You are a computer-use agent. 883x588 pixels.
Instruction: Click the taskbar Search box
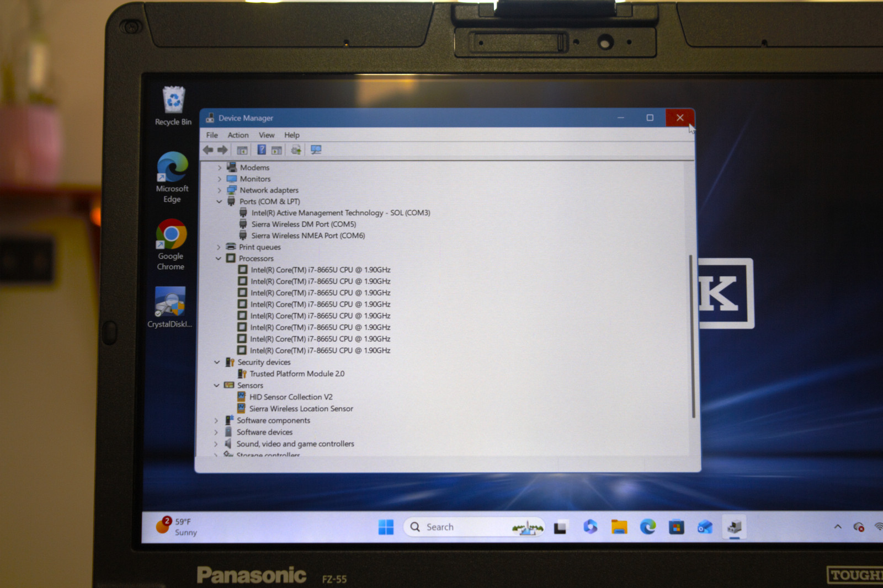tap(475, 527)
